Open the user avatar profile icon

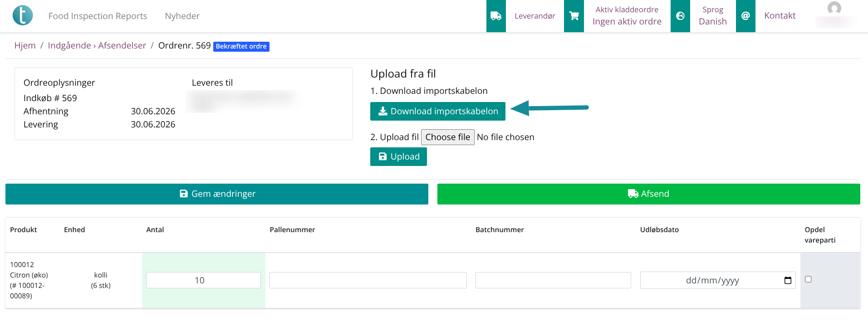tap(834, 8)
